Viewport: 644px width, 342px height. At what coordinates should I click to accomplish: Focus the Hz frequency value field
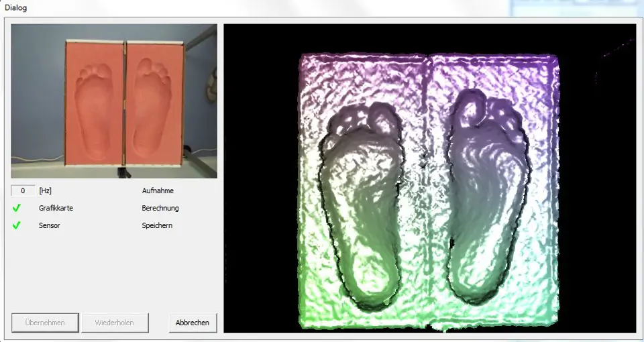23,190
